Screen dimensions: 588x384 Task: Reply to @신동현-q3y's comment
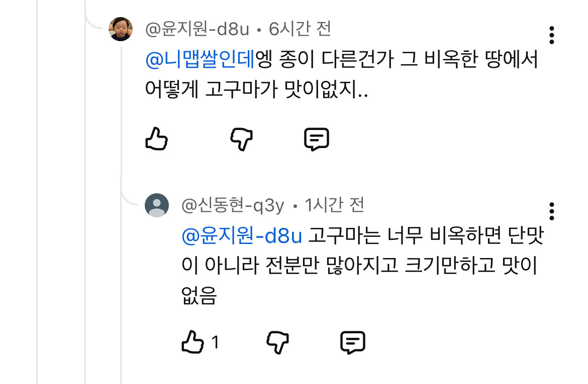tap(352, 342)
